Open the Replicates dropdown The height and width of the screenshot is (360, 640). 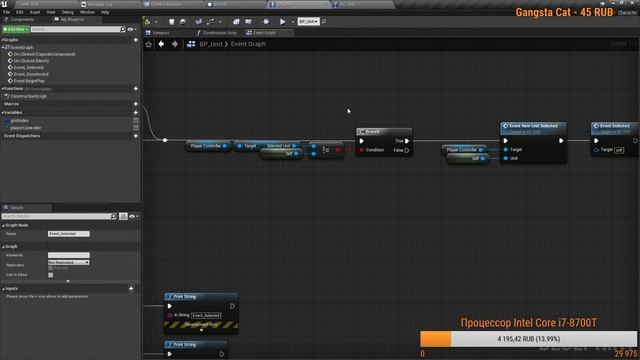coord(69,262)
